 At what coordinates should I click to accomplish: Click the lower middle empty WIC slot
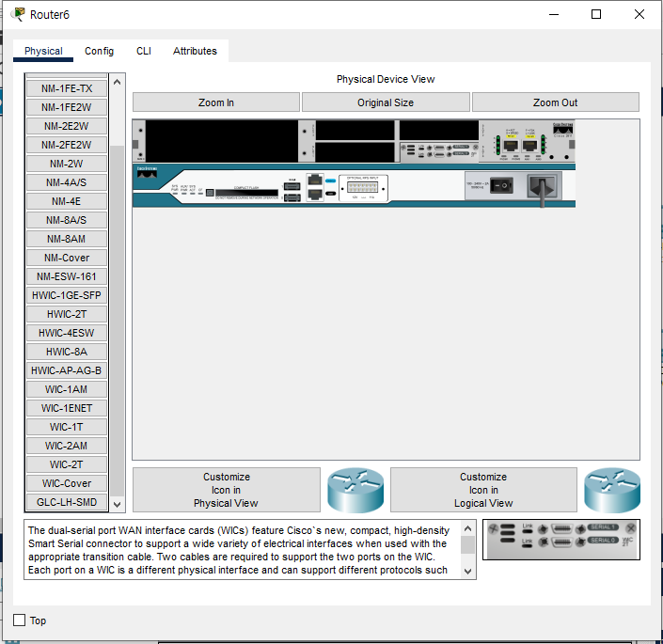point(355,152)
